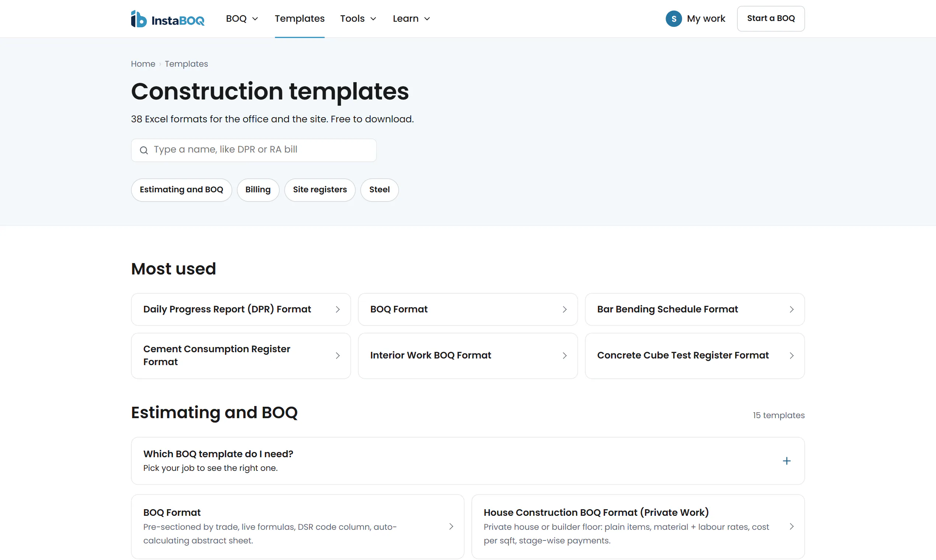Click the arrow on Daily Progress Report card
The width and height of the screenshot is (936, 560).
[x=338, y=309]
